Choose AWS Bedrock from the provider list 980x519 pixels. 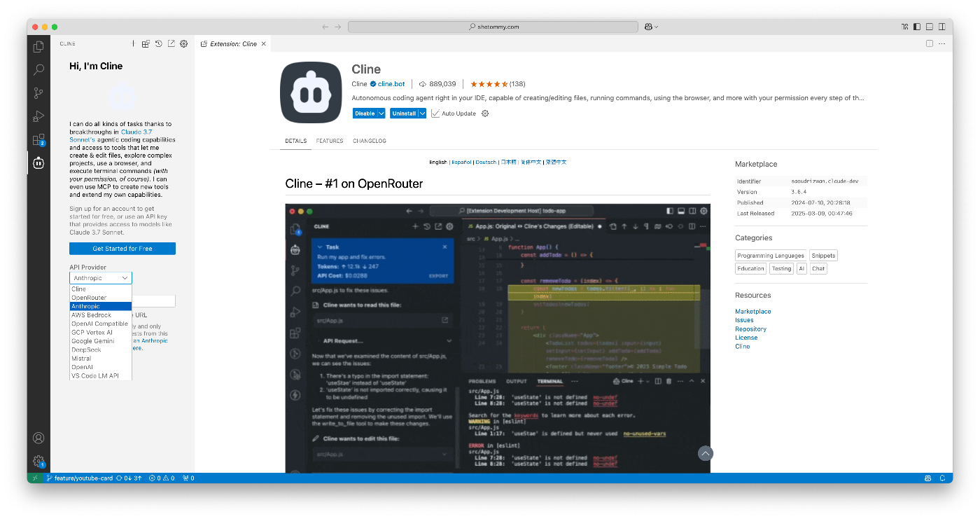click(100, 315)
